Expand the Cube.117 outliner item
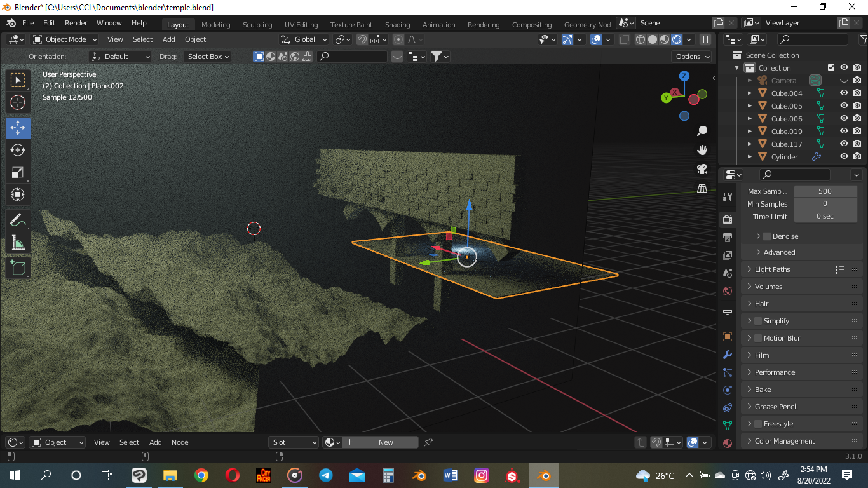Image resolution: width=868 pixels, height=488 pixels. click(x=750, y=144)
